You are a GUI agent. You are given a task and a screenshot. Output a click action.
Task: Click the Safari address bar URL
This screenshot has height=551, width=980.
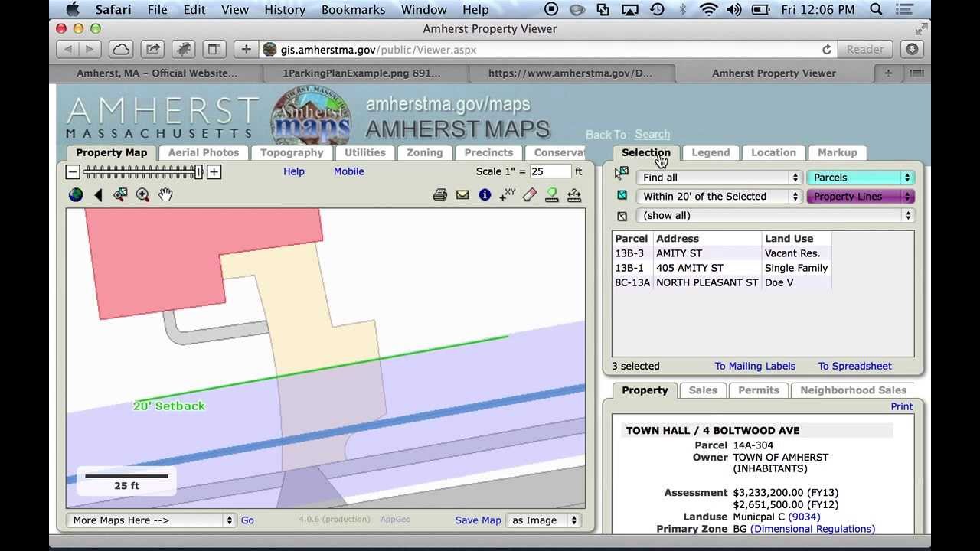(378, 50)
